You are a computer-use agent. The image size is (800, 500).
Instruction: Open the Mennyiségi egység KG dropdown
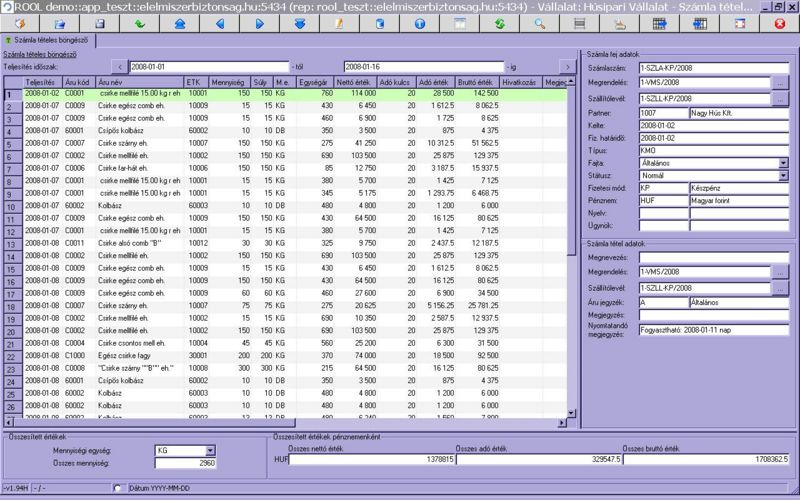[210, 450]
